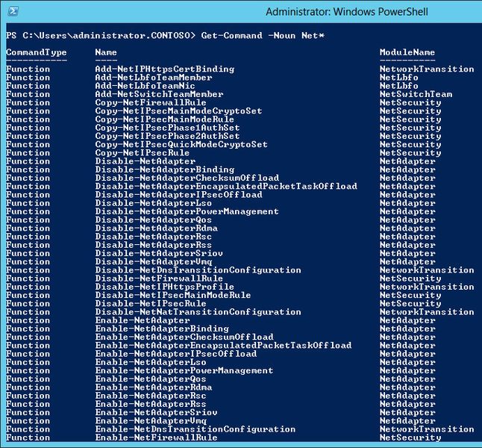Image resolution: width=482 pixels, height=448 pixels.
Task: Select Disable-NetFirewallRule text
Action: 159,279
